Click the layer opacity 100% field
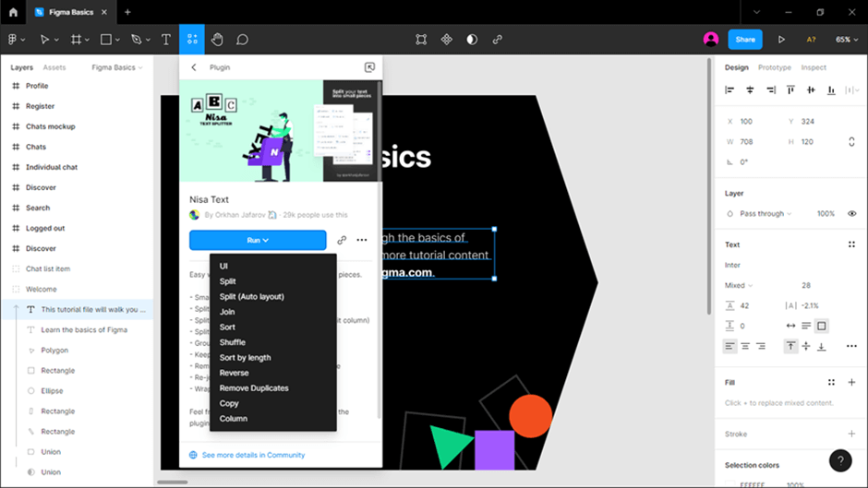868x488 pixels. tap(826, 214)
